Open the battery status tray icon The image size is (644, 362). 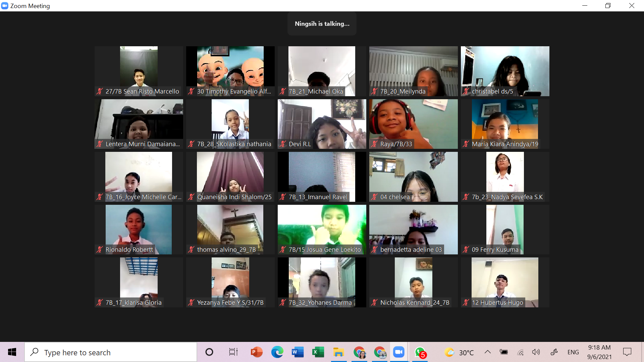point(504,352)
